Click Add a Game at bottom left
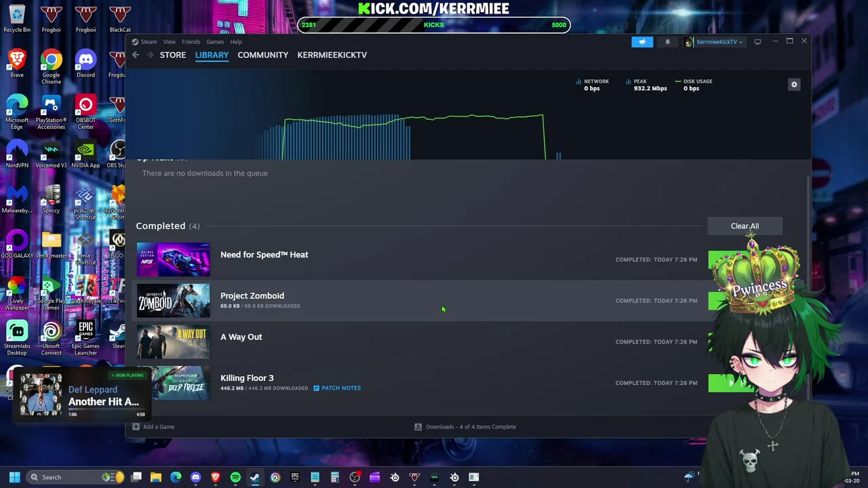Image resolution: width=868 pixels, height=488 pixels. pos(153,427)
